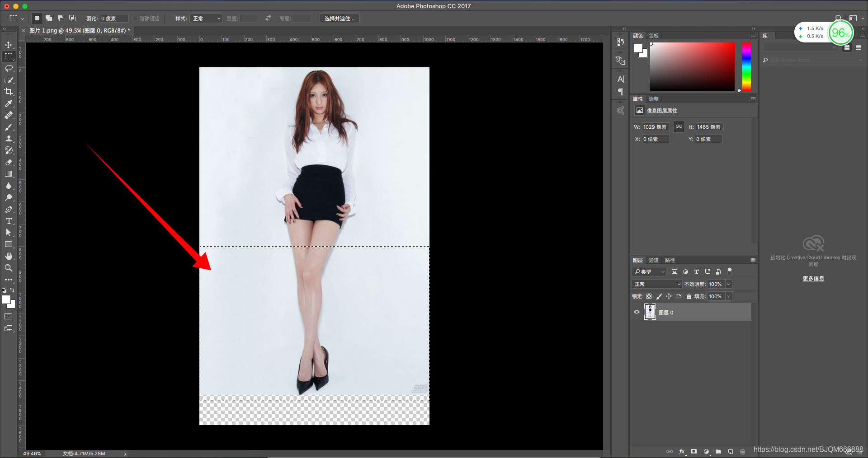
Task: Toggle the layer filter switch
Action: (x=729, y=271)
